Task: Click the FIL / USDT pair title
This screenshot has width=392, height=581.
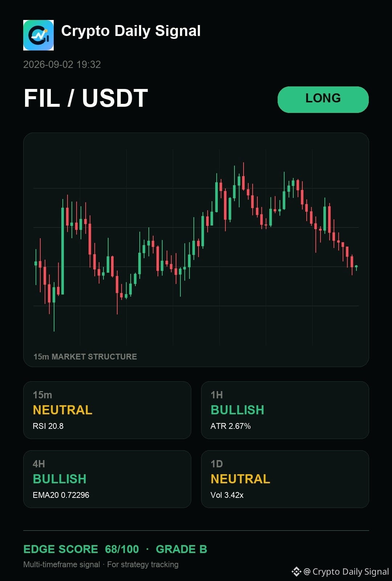Action: (86, 98)
